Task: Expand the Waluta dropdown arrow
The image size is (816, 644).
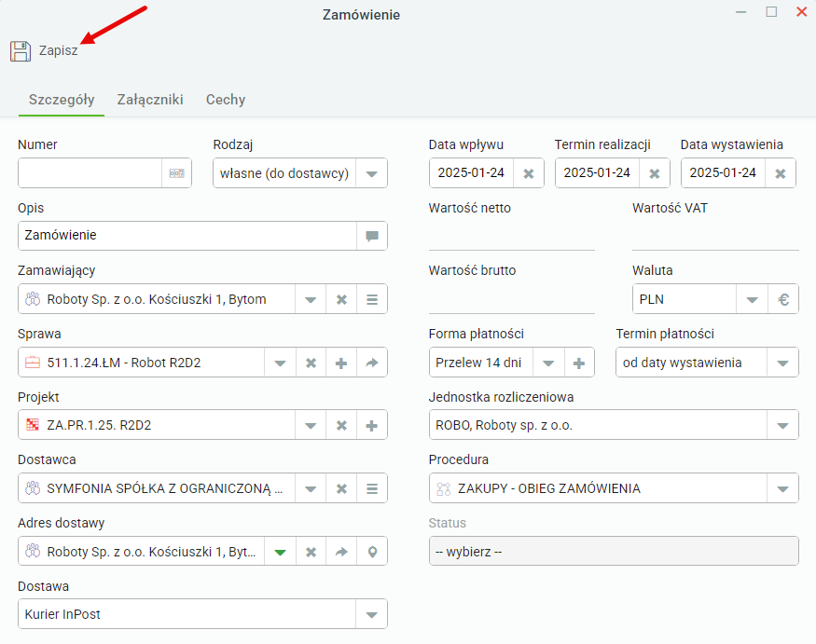Action: pos(752,299)
